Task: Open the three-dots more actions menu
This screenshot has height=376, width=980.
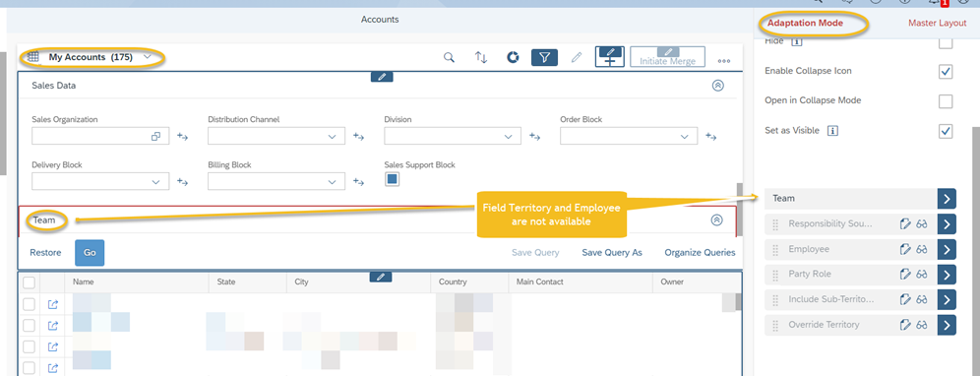Action: pyautogui.click(x=724, y=61)
